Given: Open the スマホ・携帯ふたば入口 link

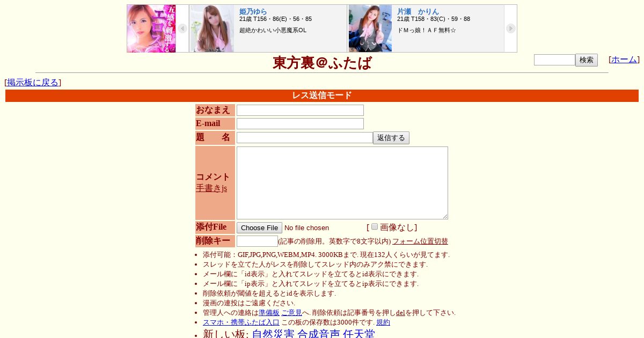Looking at the screenshot, I should pos(241,322).
